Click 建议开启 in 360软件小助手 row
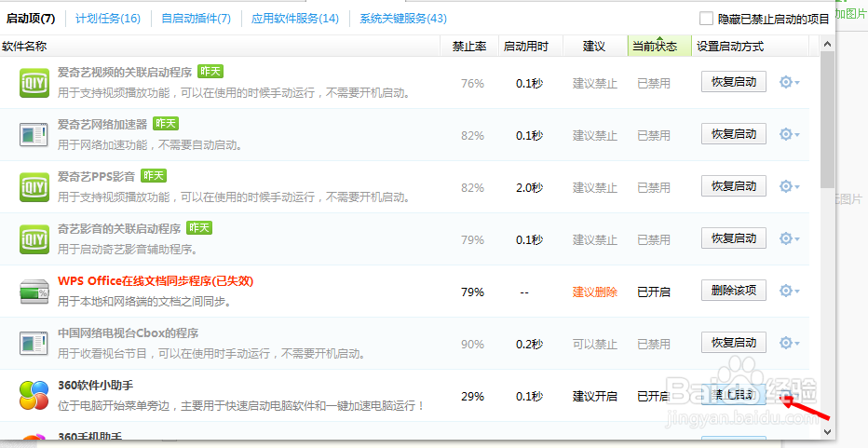This screenshot has height=448, width=868. (594, 397)
